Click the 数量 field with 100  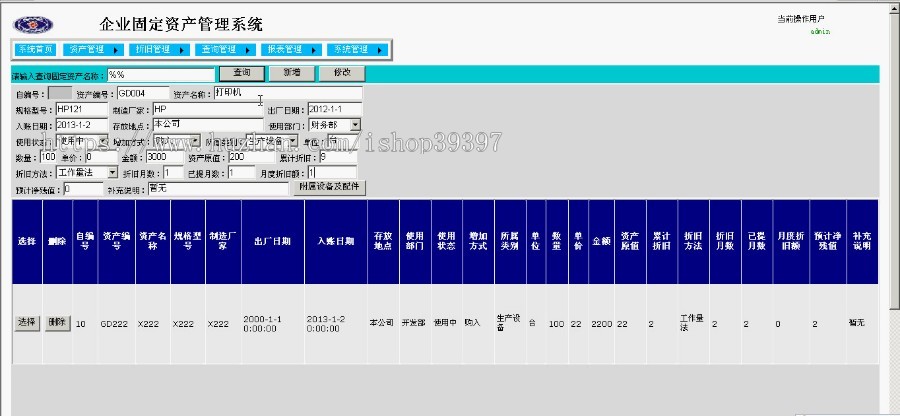pos(48,157)
